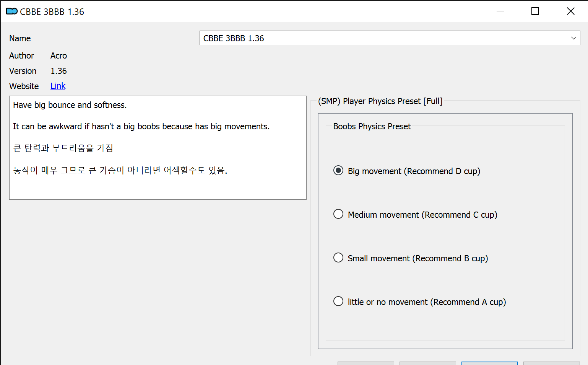Click the 'Boobs Physics Preset' group label
Image resolution: width=588 pixels, height=365 pixels.
[372, 126]
